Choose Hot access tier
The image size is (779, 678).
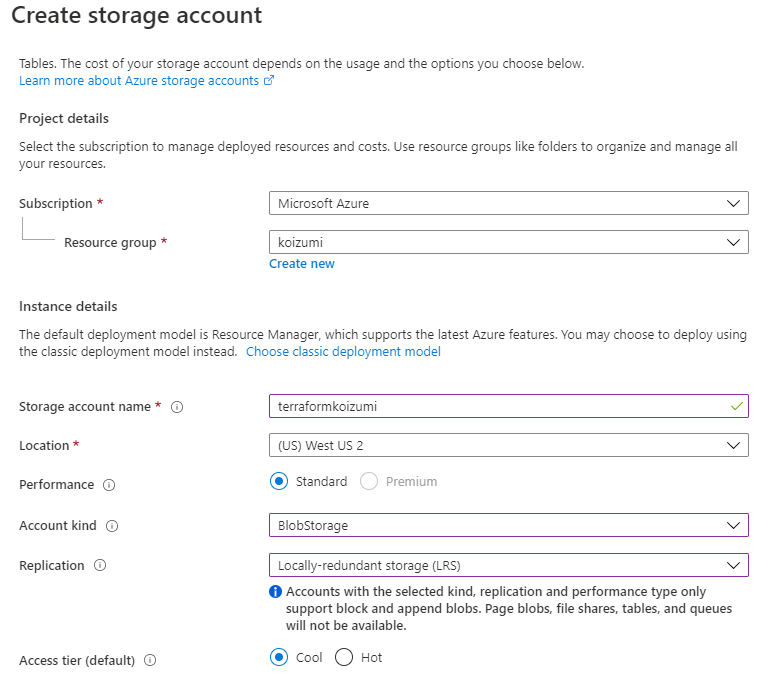(344, 658)
